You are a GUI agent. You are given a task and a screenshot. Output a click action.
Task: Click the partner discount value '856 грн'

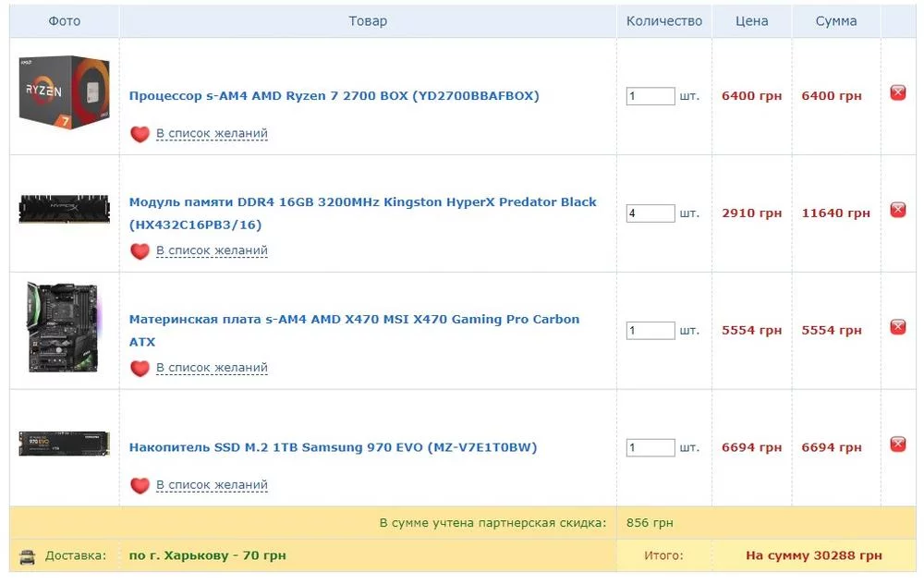coord(650,523)
